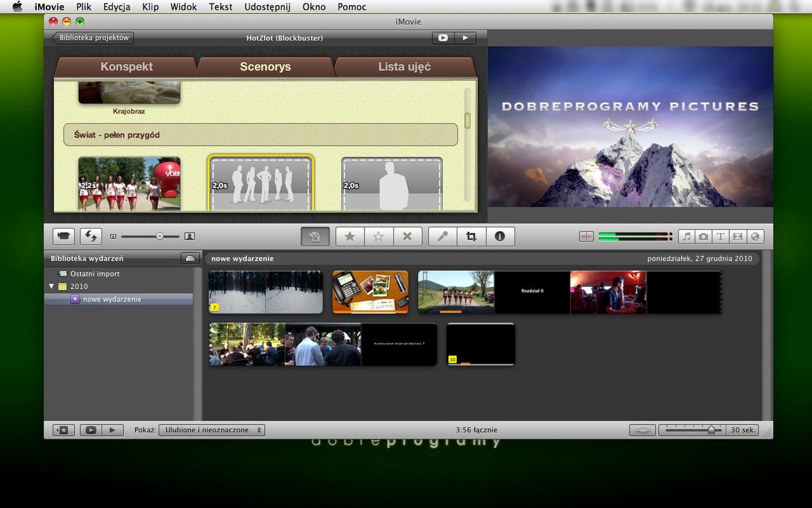
Task: Select the single person silhouette placeholder
Action: point(392,184)
